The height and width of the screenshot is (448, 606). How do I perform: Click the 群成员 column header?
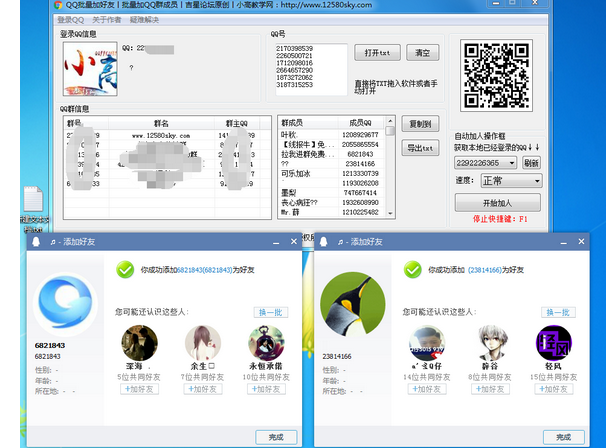[x=308, y=123]
